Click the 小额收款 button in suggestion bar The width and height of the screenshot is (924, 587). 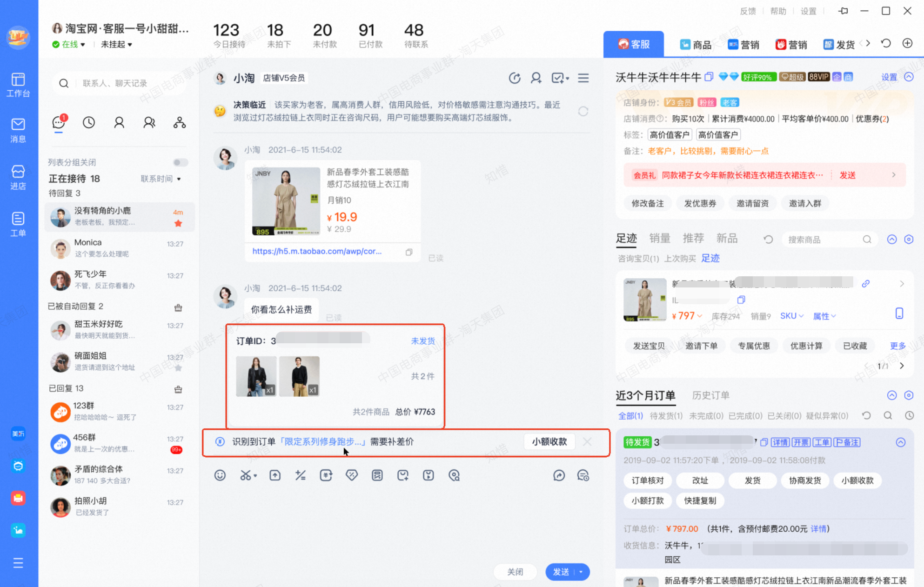click(549, 441)
